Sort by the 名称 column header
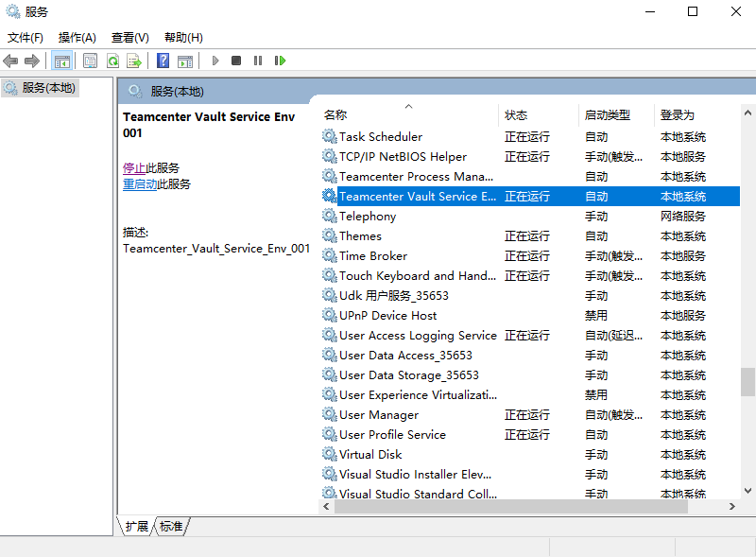Image resolution: width=756 pixels, height=557 pixels. (335, 115)
